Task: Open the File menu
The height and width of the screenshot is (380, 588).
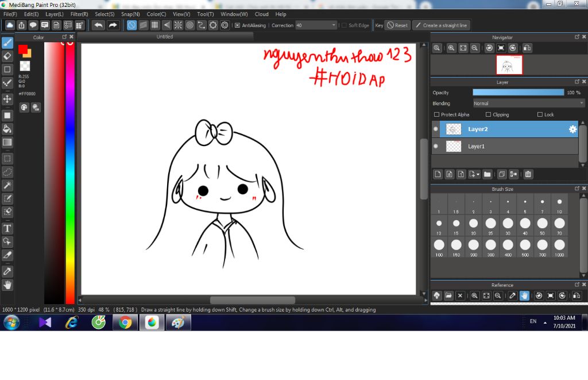Action: pyautogui.click(x=10, y=14)
